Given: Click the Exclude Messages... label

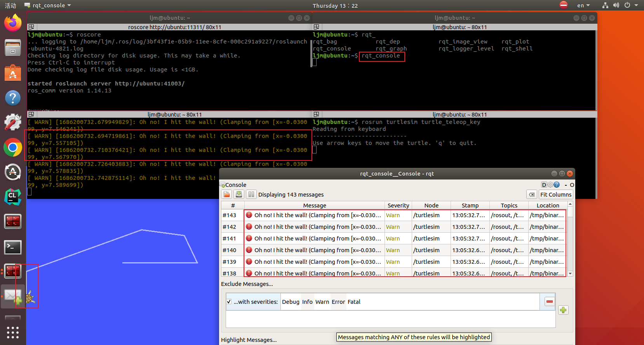Looking at the screenshot, I should [x=247, y=284].
